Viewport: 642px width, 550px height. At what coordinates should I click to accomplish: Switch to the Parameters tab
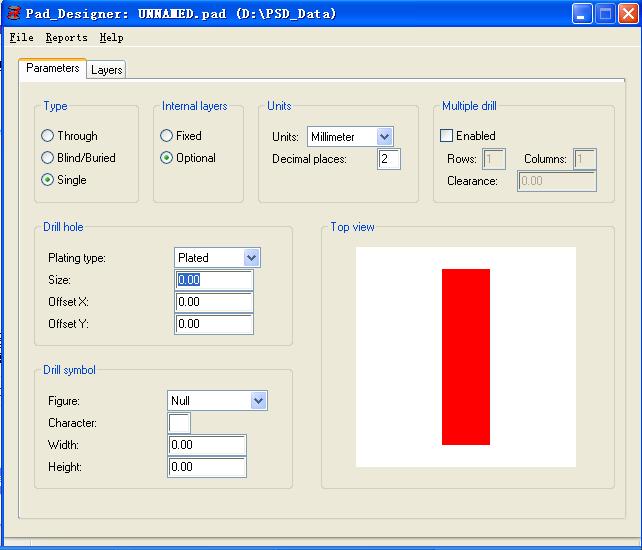click(x=52, y=68)
